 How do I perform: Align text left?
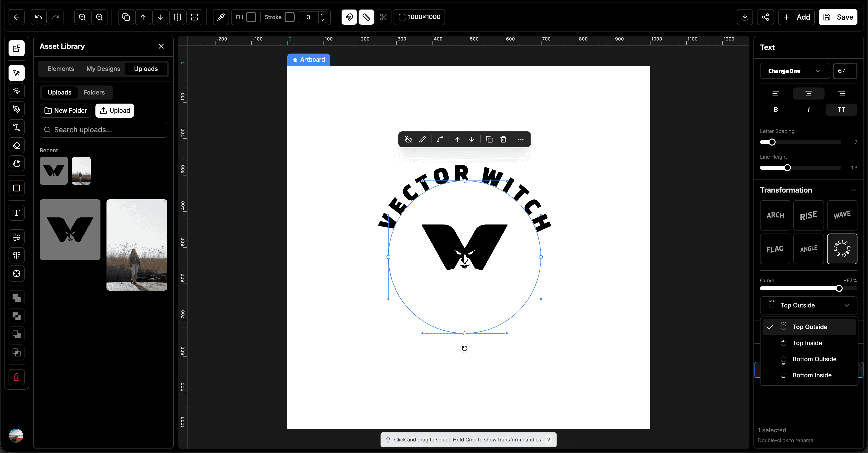click(x=776, y=94)
